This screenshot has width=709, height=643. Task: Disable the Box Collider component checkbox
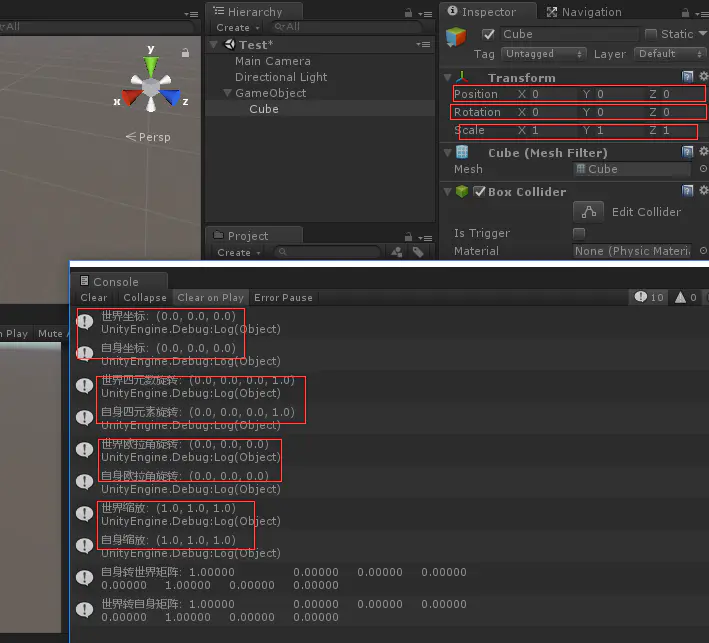479,192
